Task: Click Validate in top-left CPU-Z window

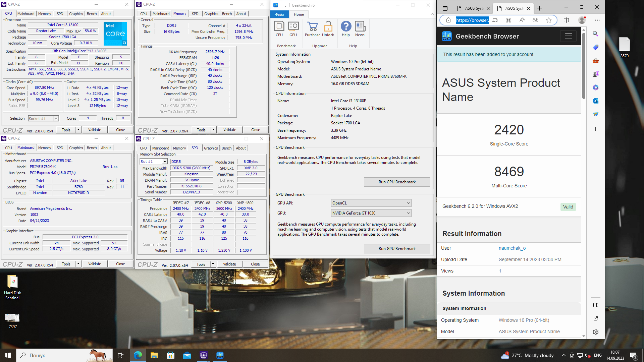Action: tap(95, 130)
